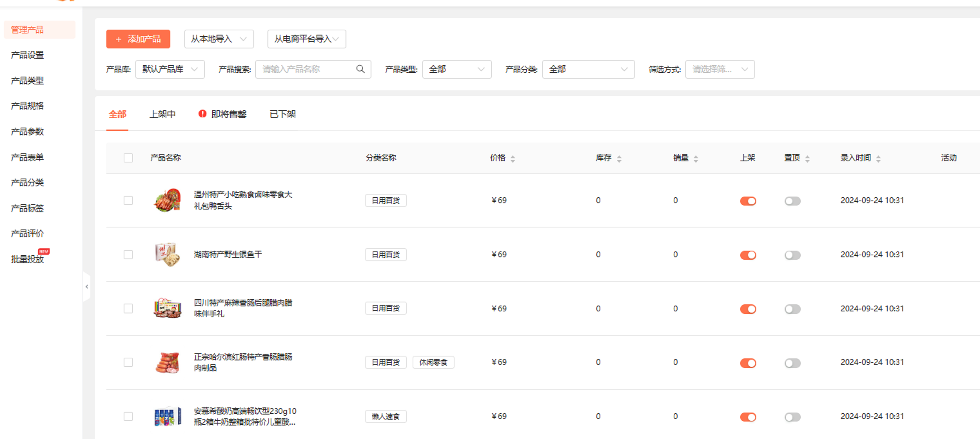Check the select-all checkbox in table header
Screen dimensions: 980x439
point(128,157)
